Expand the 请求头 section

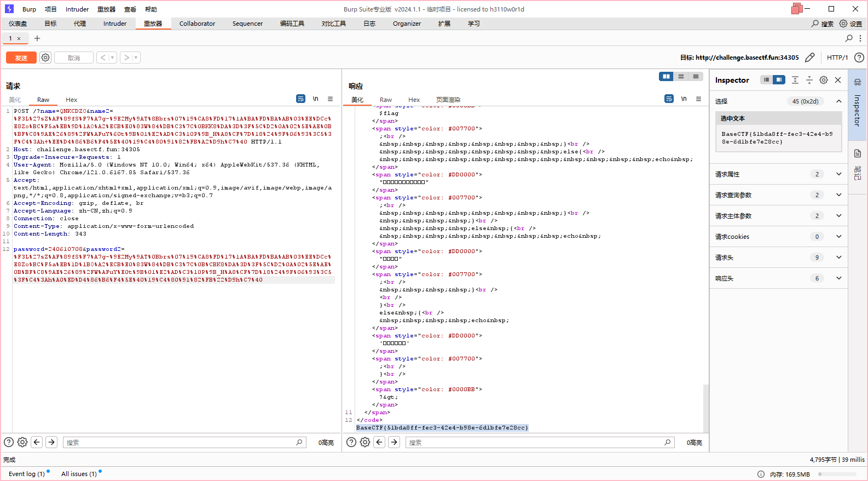point(838,257)
